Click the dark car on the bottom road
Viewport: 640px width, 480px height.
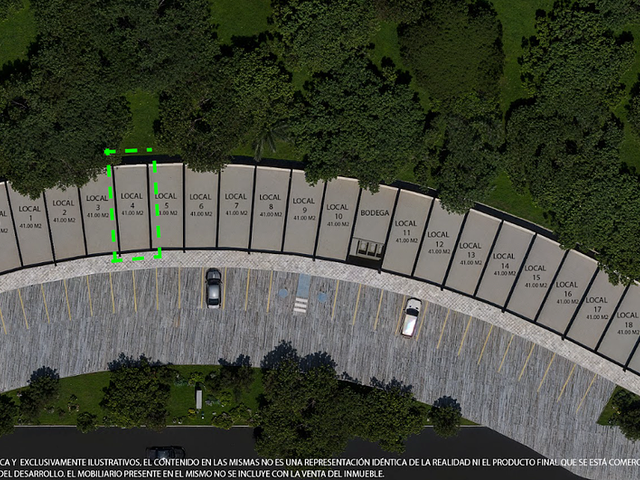coord(165,453)
